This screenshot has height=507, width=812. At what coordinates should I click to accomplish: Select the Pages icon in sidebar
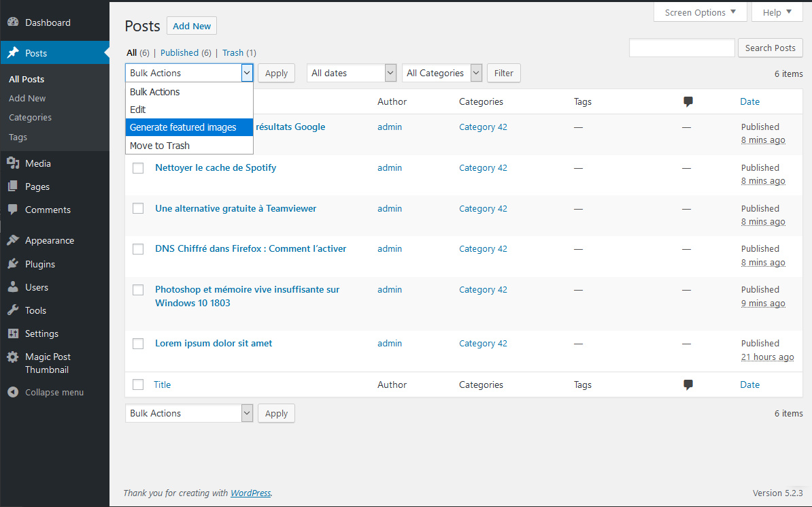[13, 186]
